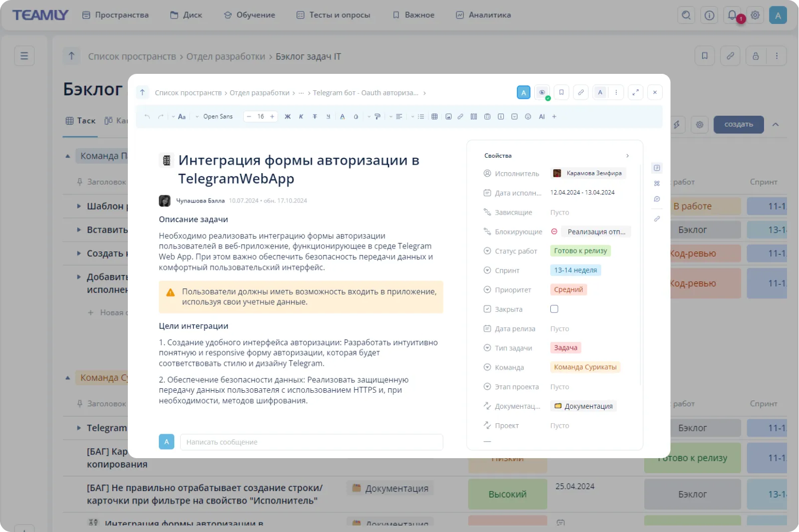Image resolution: width=799 pixels, height=532 pixels.
Task: Increase font size with plus
Action: click(272, 117)
